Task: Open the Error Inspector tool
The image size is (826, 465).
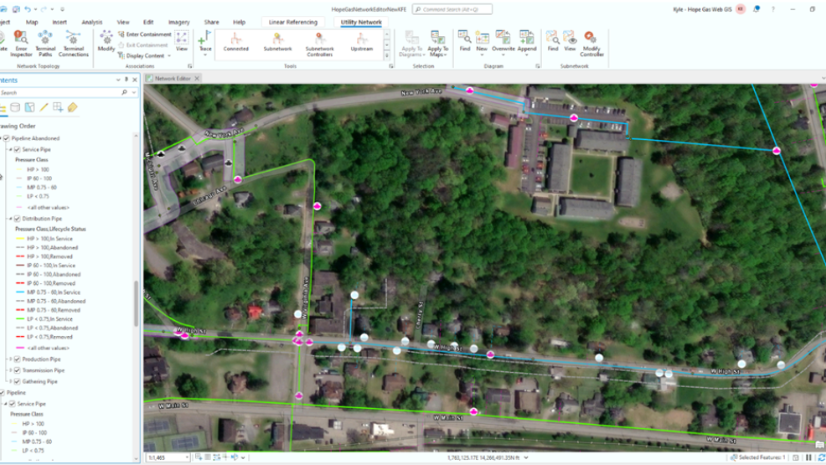Action: (21, 43)
